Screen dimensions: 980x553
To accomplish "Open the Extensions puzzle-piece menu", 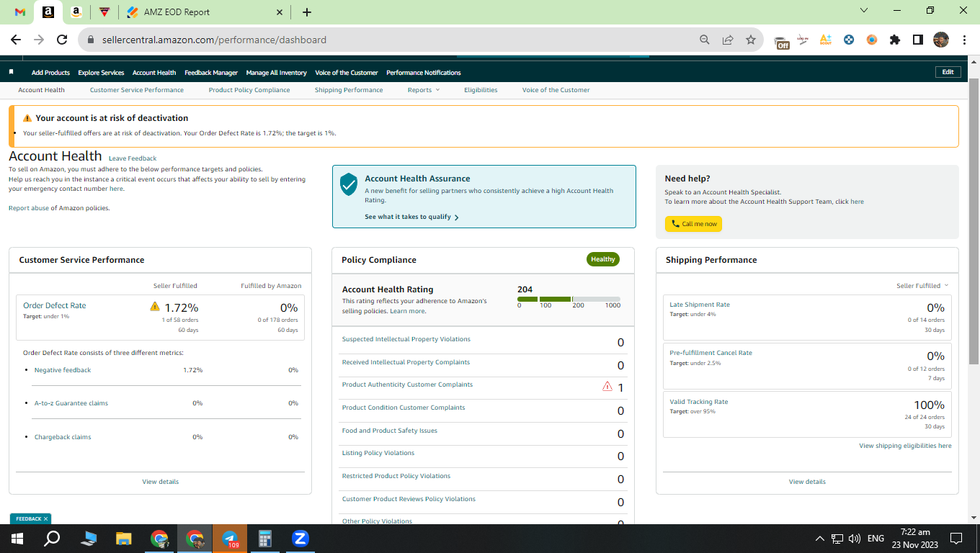I will click(x=895, y=40).
